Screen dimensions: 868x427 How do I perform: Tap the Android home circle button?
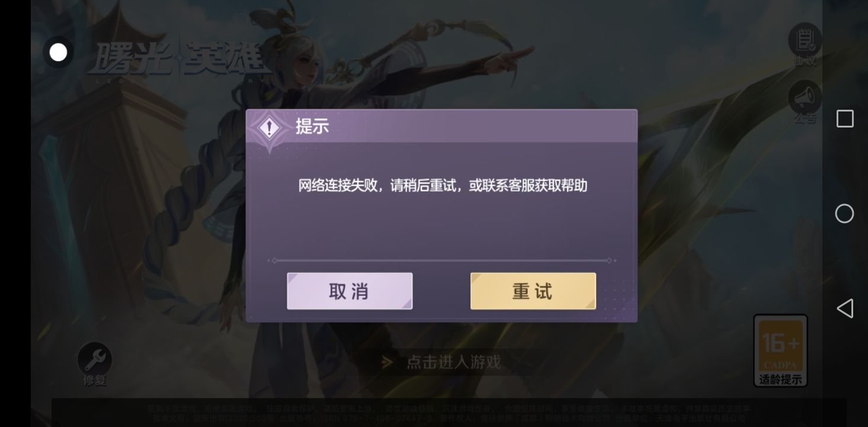point(844,213)
